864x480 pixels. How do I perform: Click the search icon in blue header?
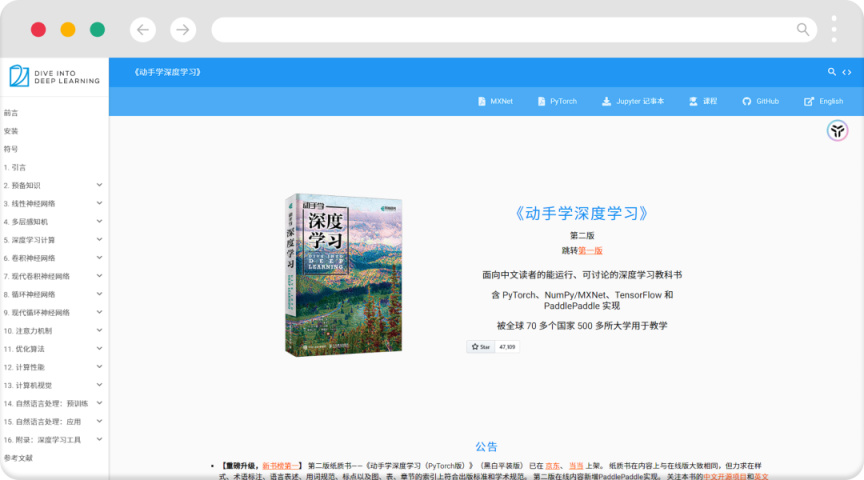[831, 72]
